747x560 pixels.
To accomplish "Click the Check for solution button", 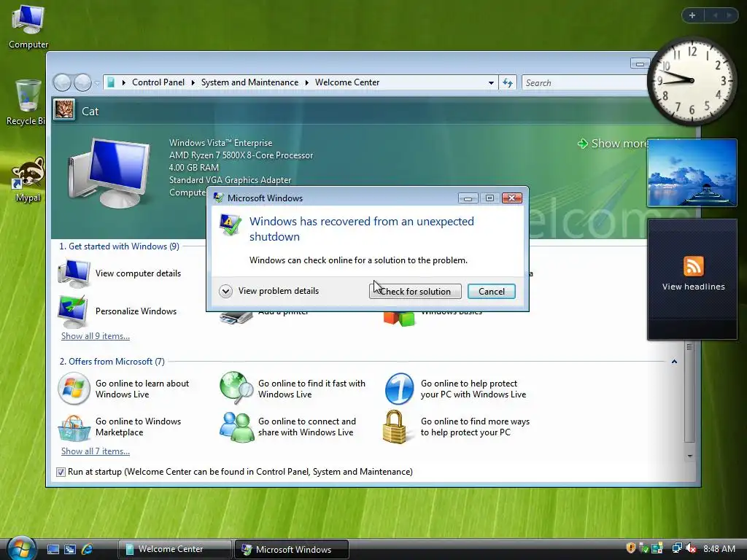I will 415,292.
